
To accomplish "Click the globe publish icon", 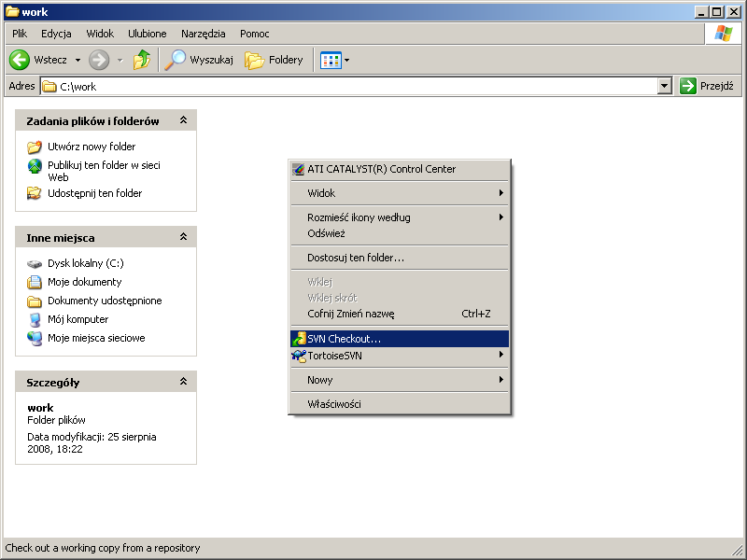I will (35, 166).
